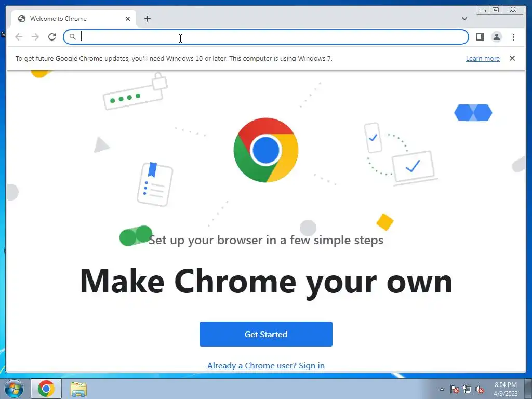Click the network status tray icon
This screenshot has width=532, height=399.
coord(467,389)
